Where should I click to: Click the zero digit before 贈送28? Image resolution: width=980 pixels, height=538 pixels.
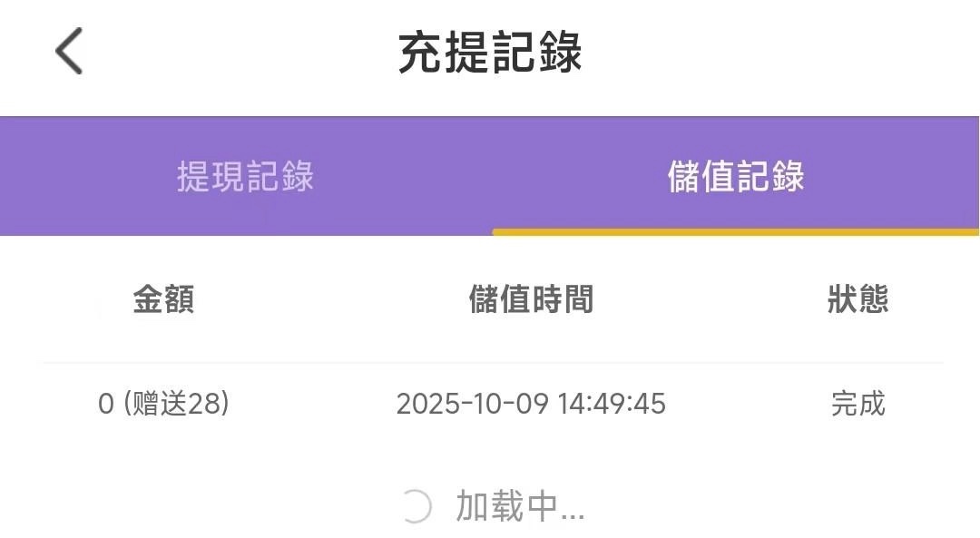click(106, 403)
